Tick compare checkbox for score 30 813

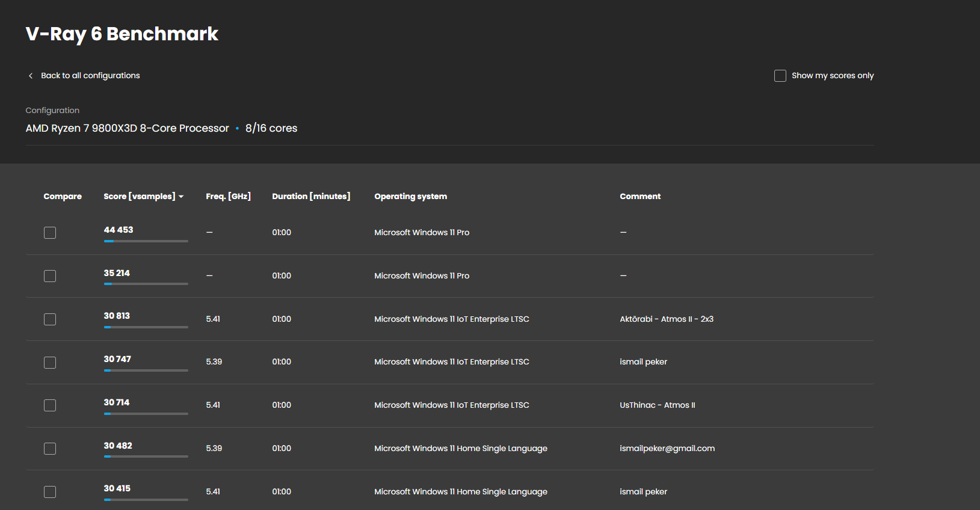coord(50,319)
